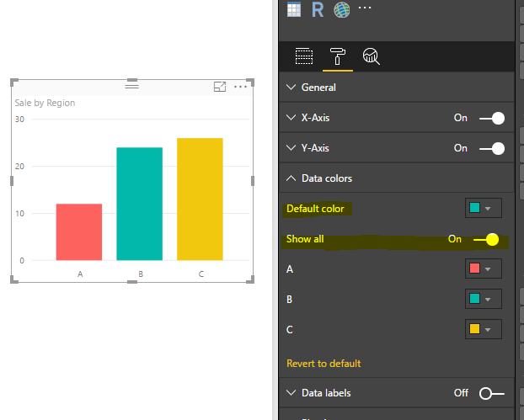This screenshot has height=420, width=524.
Task: Switch to the Fields pane tab
Action: pos(304,56)
